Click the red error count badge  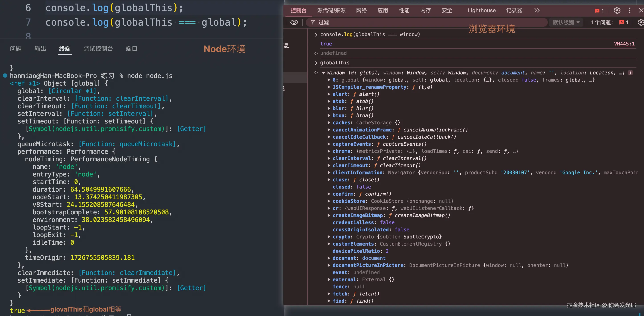click(x=599, y=10)
